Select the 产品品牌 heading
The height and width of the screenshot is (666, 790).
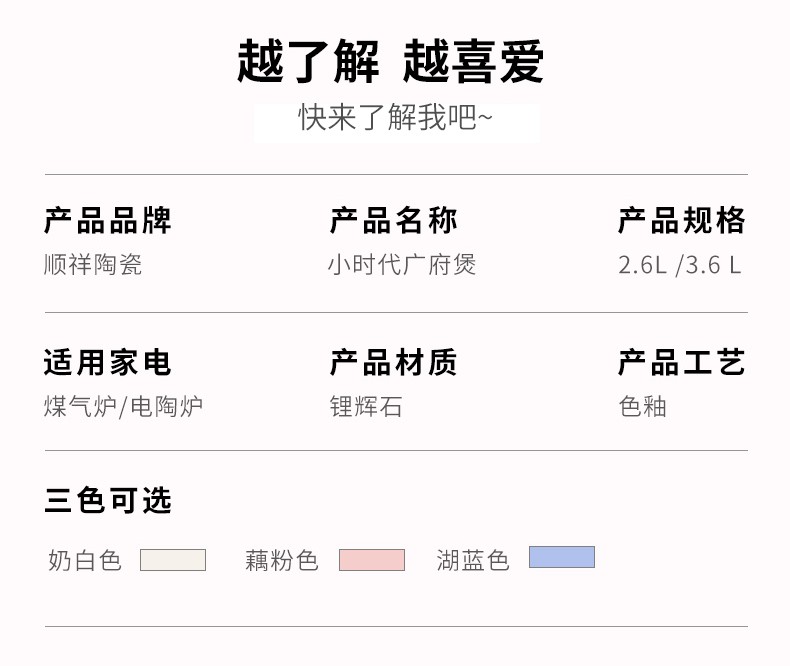(108, 220)
